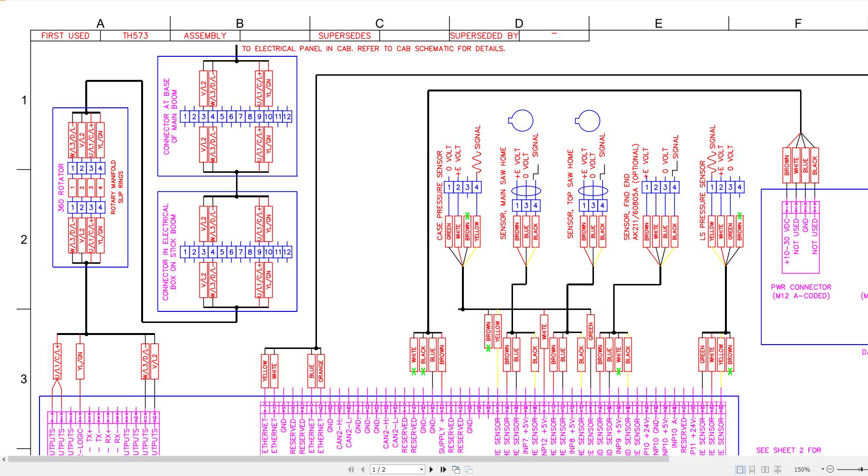Click row marker number 2
This screenshot has height=476, width=868.
24,240
